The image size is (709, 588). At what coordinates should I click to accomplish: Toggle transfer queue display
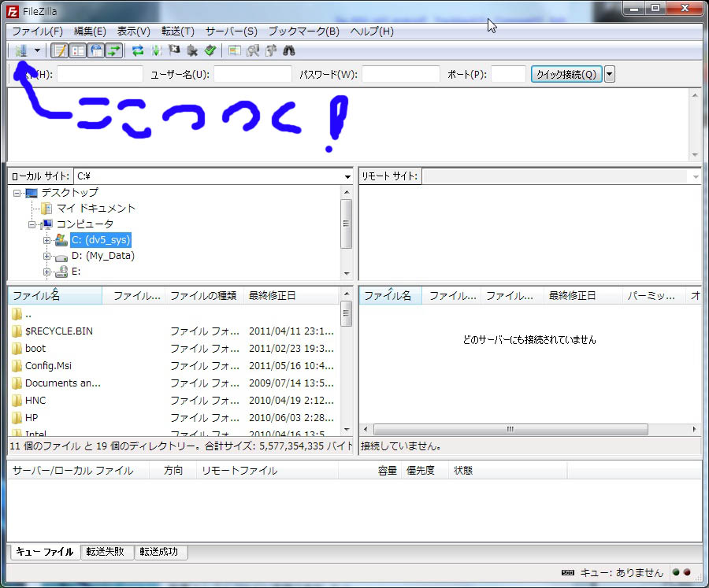(x=114, y=50)
